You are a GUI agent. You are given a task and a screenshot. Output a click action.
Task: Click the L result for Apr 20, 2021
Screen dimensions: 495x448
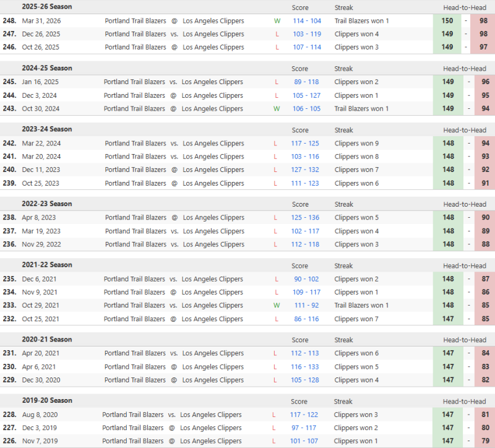coord(275,353)
